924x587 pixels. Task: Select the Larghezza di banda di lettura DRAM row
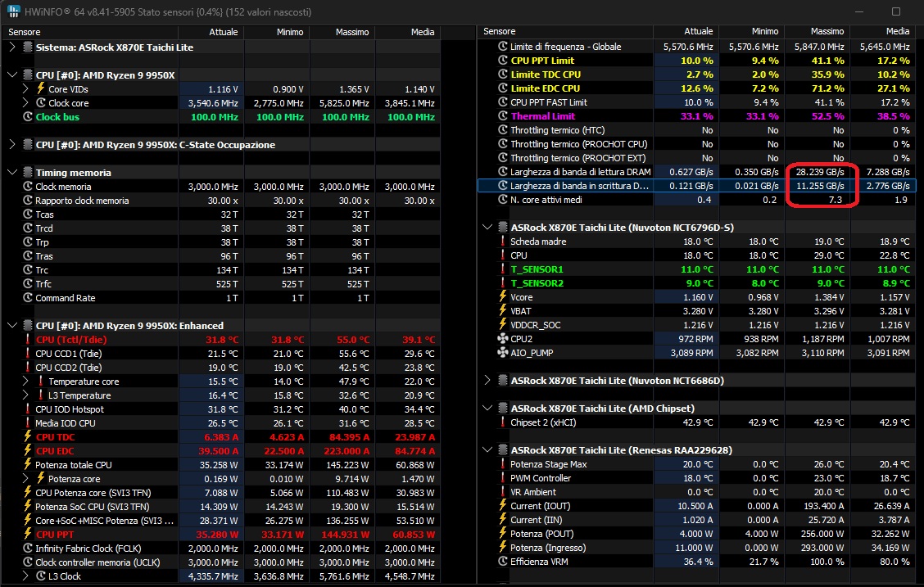coord(696,172)
